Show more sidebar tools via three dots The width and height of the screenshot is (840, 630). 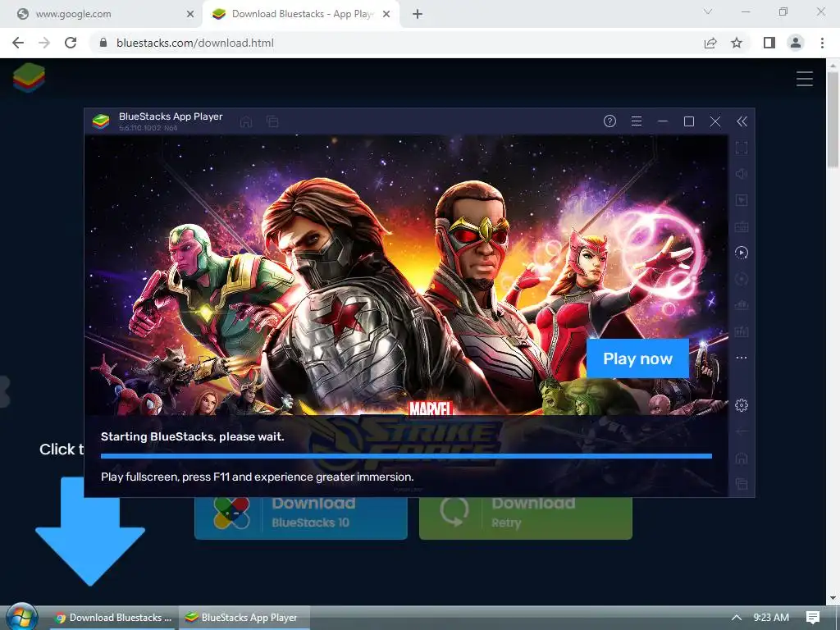[x=742, y=358]
